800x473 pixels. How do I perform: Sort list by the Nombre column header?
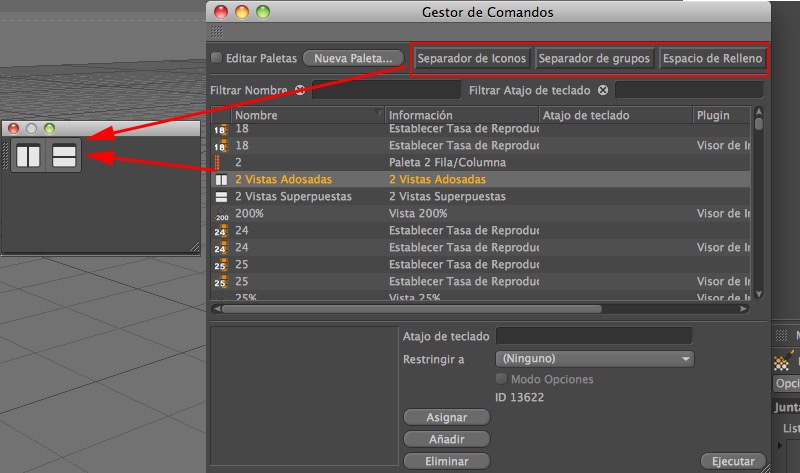click(300, 115)
